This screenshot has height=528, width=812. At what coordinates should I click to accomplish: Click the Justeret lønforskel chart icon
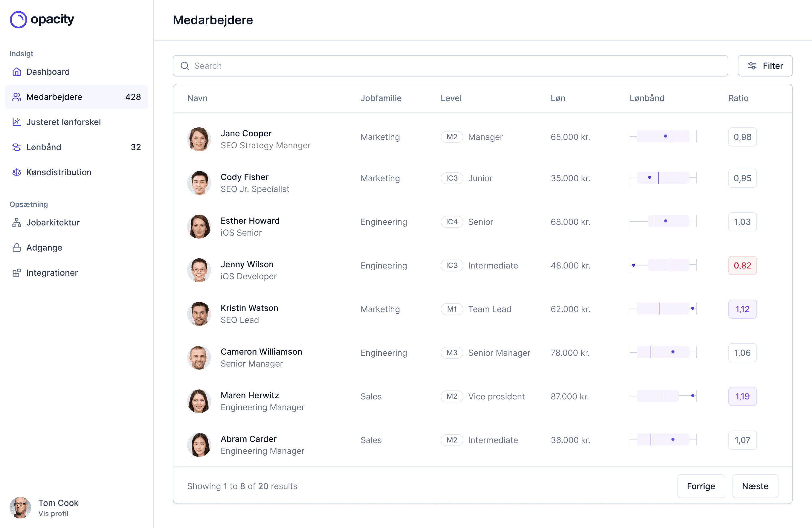[17, 122]
